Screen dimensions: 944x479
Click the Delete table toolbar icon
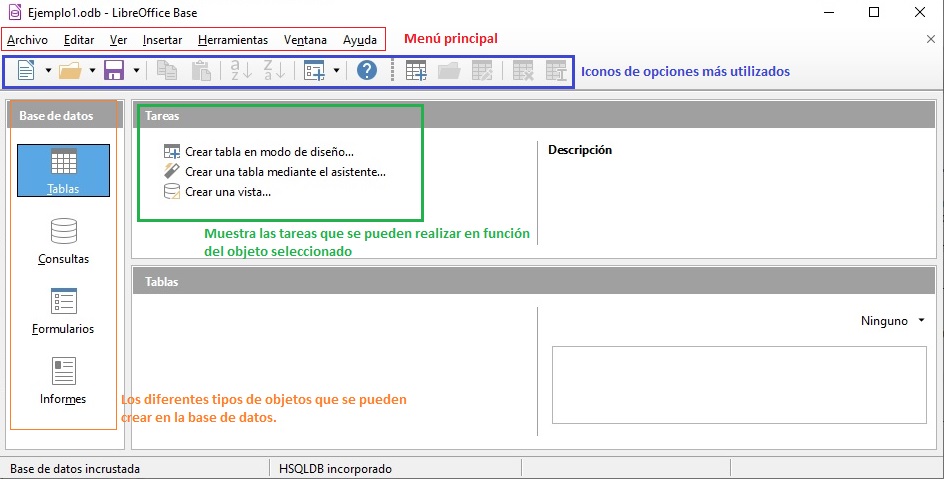point(523,71)
